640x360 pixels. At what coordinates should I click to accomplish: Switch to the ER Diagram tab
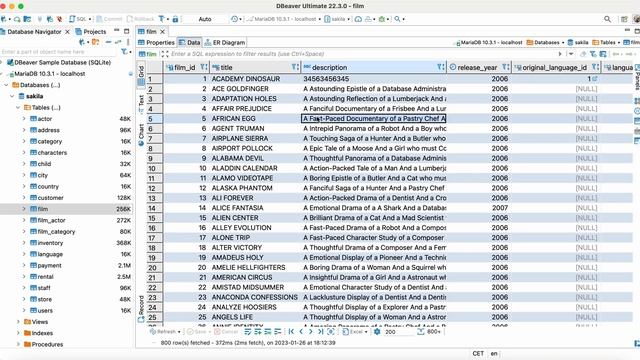pyautogui.click(x=224, y=42)
